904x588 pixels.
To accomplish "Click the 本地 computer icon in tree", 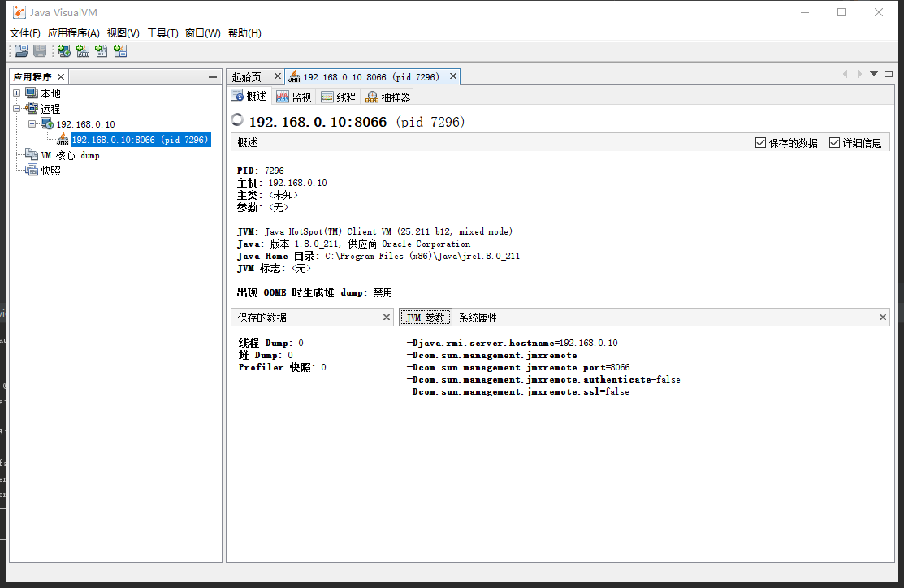I will 32,93.
